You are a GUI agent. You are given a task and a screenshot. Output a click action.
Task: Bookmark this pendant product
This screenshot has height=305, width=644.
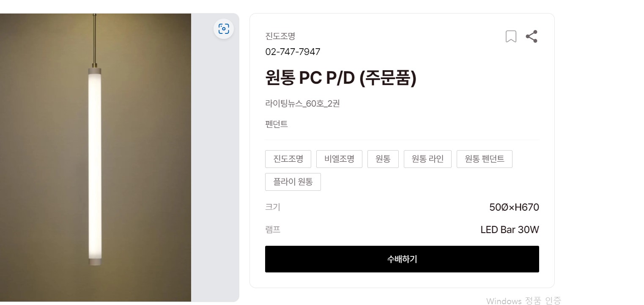tap(511, 37)
